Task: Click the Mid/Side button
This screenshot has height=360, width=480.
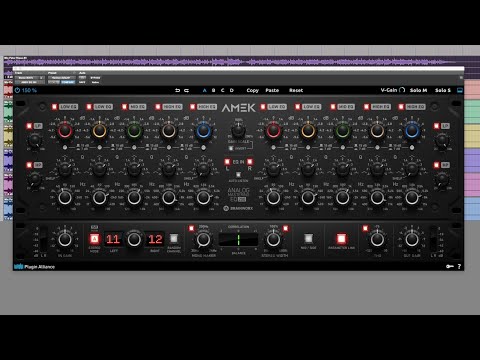Action: click(x=308, y=238)
